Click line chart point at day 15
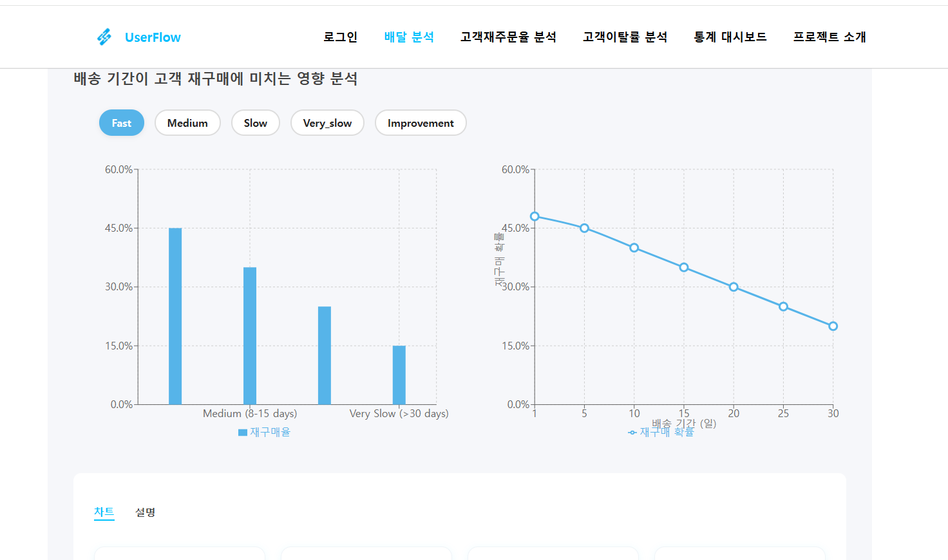948x560 pixels. click(684, 267)
